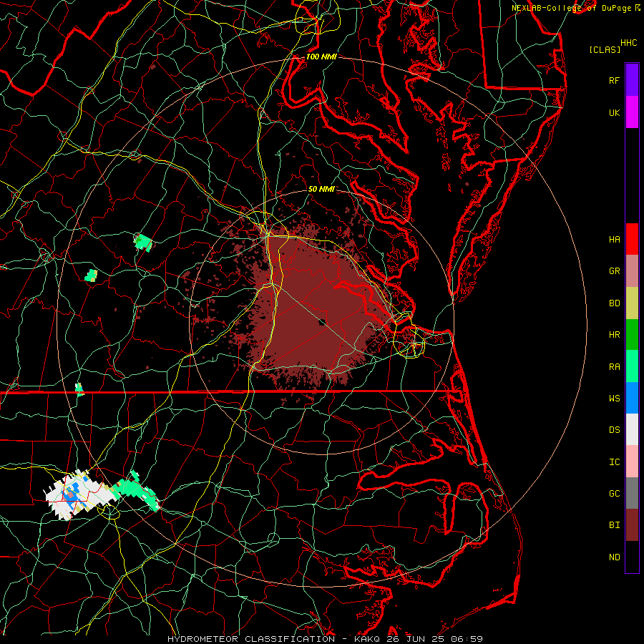This screenshot has width=644, height=644.
Task: Click the BI brown legend swatch
Action: coord(632,525)
